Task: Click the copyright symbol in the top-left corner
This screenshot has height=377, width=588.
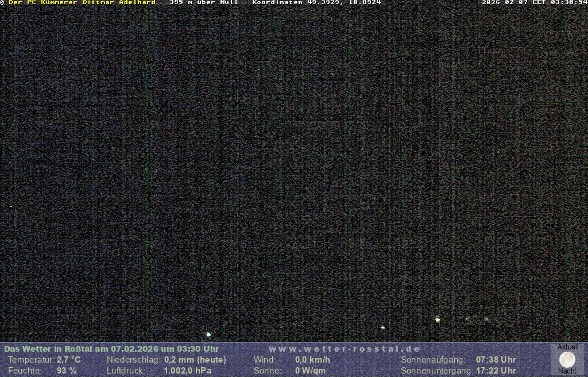Action: click(x=2, y=3)
